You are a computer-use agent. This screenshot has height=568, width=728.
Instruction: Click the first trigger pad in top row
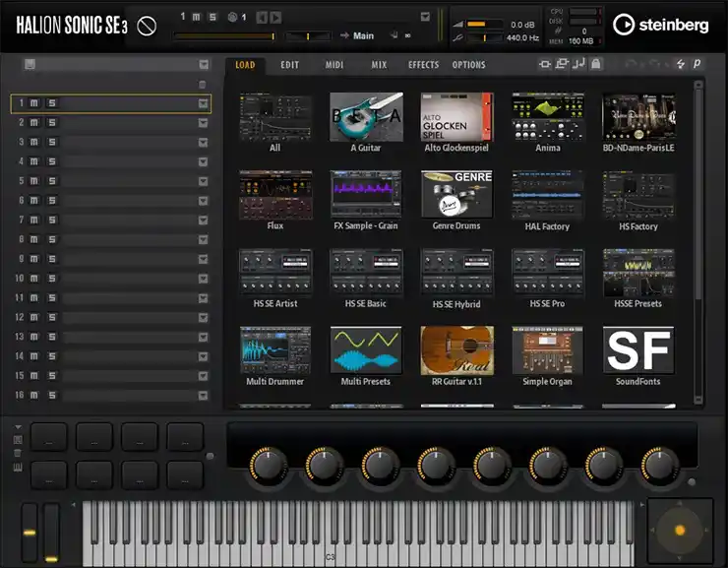(49, 436)
